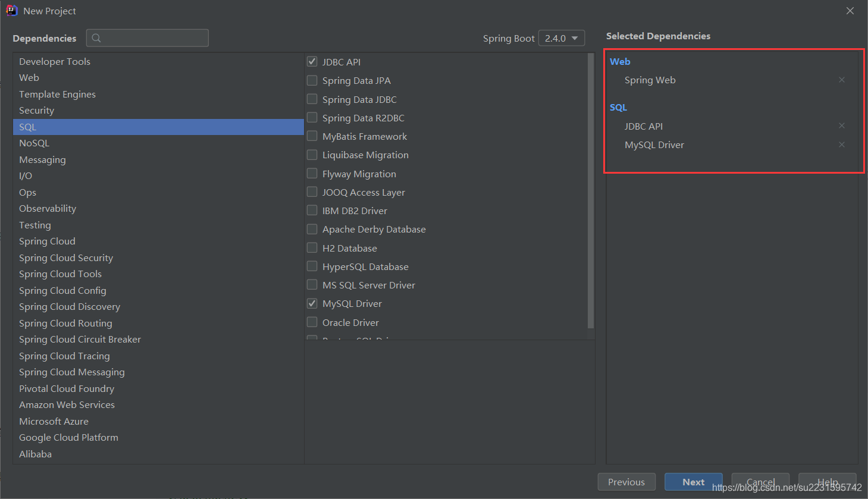Screen dimensions: 868x499
Task: Enable Oracle Driver dependency
Action: 312,322
